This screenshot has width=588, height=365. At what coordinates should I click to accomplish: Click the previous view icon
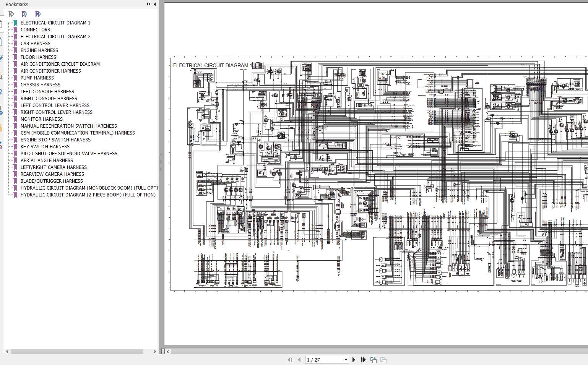tap(374, 360)
